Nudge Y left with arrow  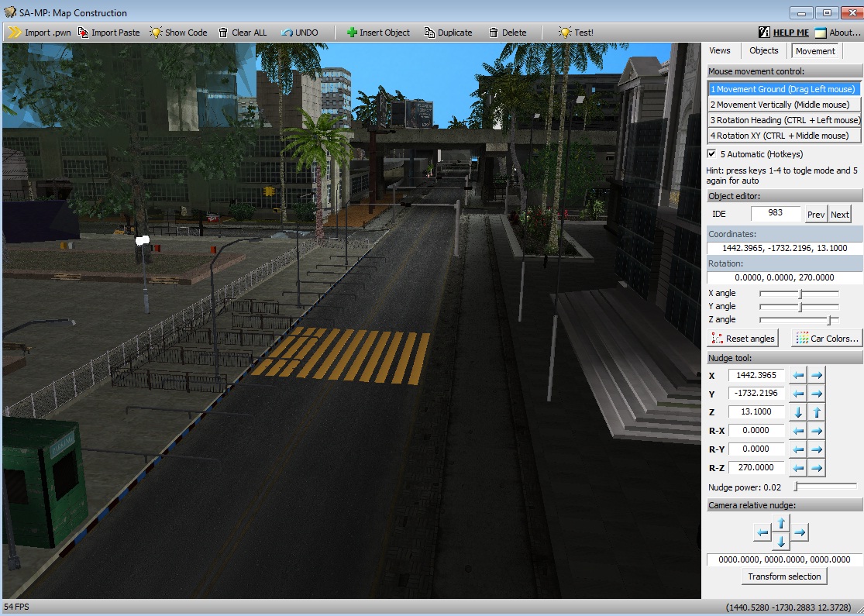(x=798, y=394)
